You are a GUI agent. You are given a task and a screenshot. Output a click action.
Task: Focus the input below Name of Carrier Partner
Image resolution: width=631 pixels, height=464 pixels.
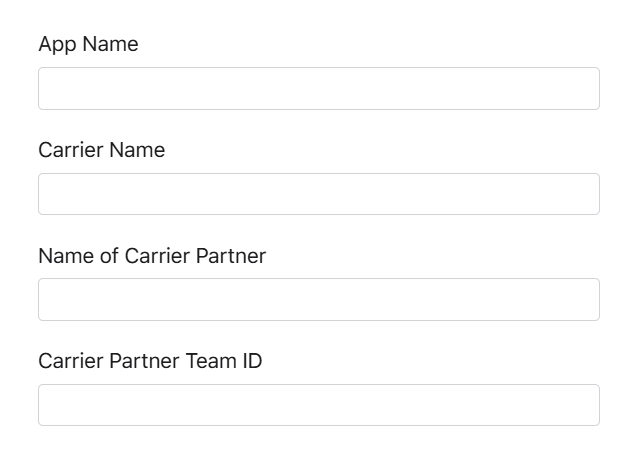coord(318,299)
